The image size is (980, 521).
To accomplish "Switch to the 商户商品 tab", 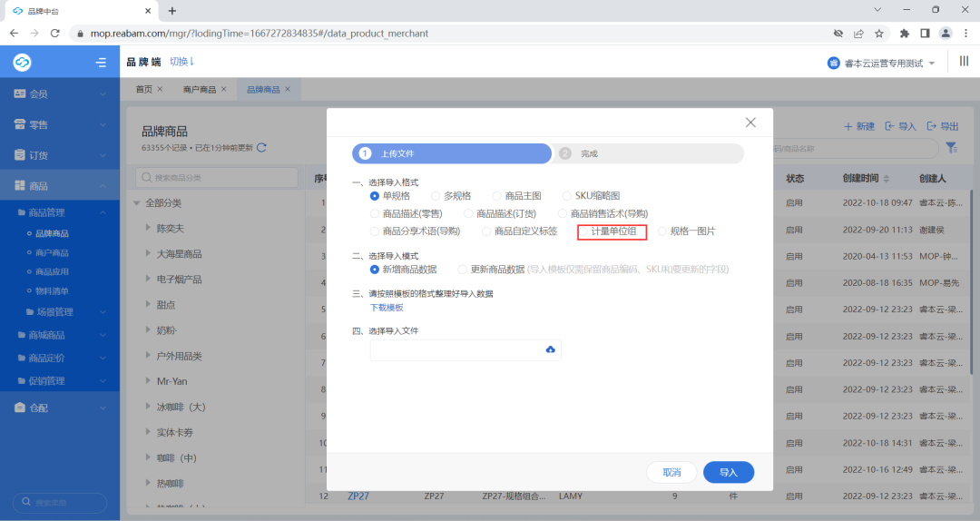I will point(199,90).
